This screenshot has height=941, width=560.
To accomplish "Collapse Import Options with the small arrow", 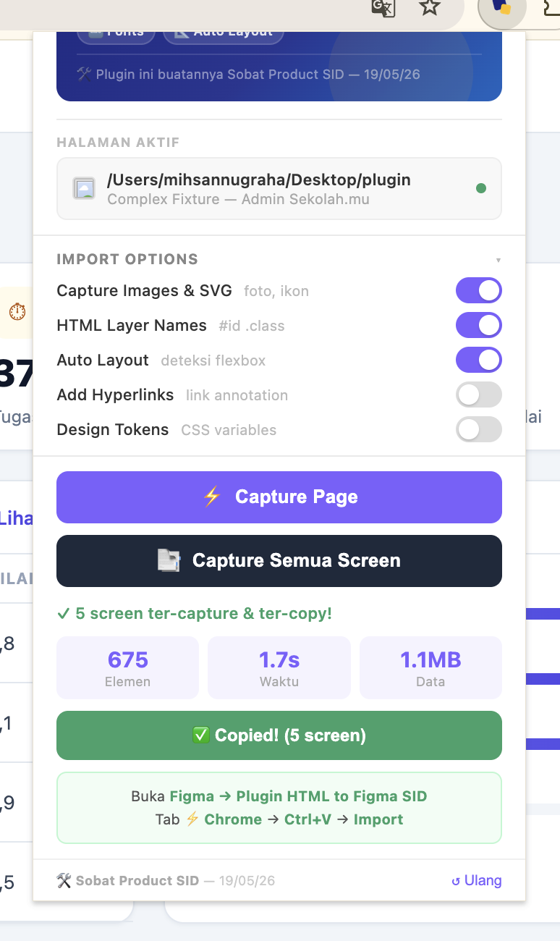I will pos(498,260).
